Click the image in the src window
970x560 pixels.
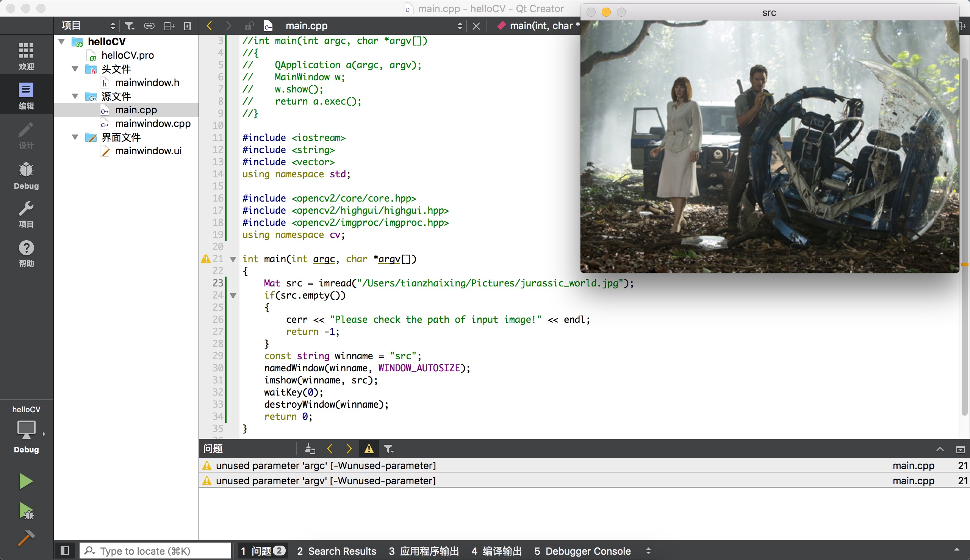click(x=770, y=146)
